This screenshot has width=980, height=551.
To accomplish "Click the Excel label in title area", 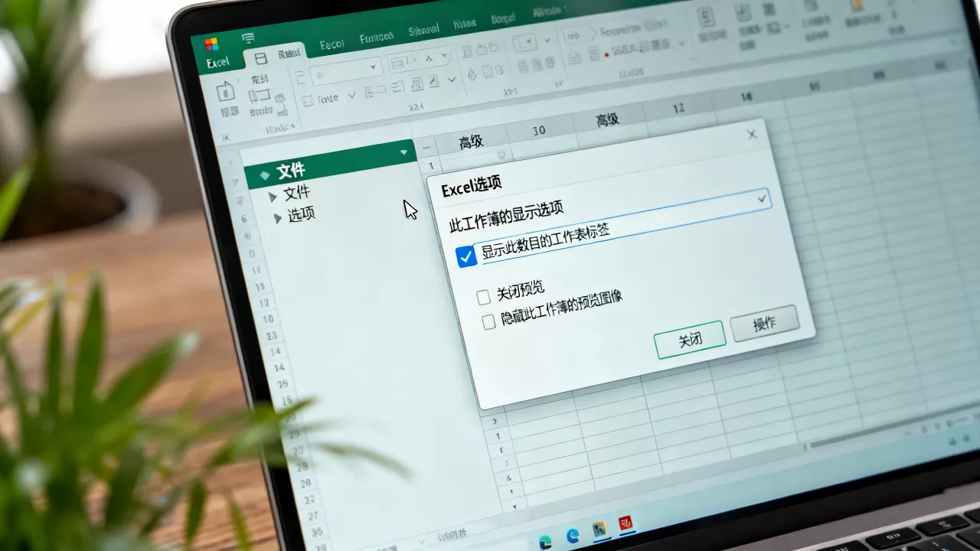I will (x=217, y=62).
